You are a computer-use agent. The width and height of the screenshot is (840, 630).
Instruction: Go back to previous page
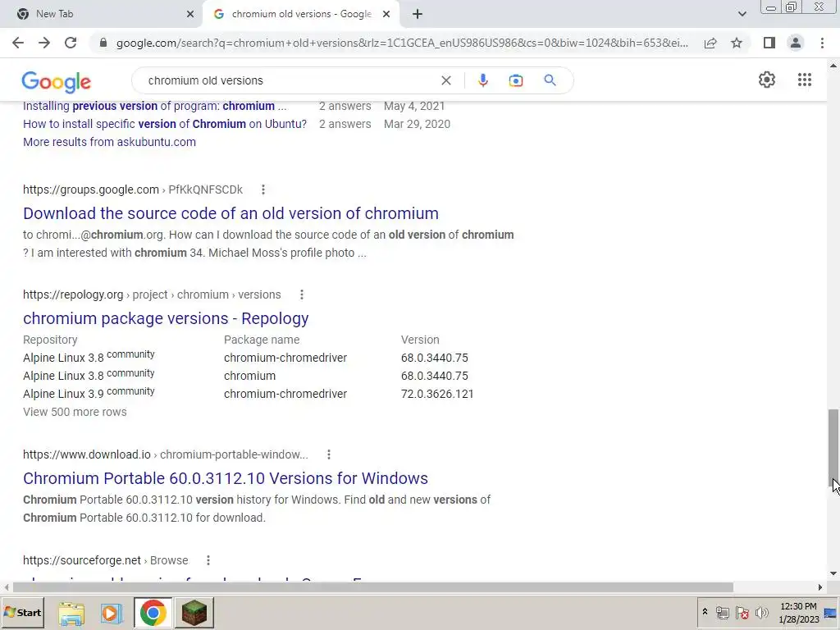pos(18,43)
